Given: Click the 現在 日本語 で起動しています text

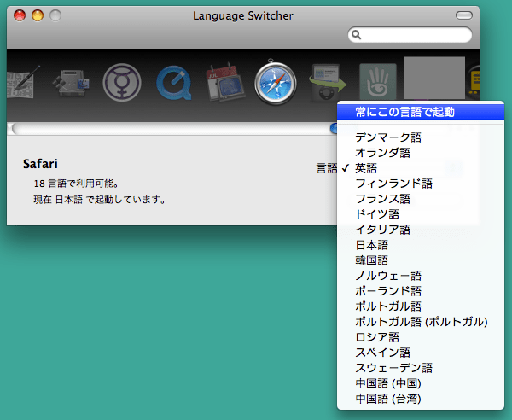Looking at the screenshot, I should 100,200.
